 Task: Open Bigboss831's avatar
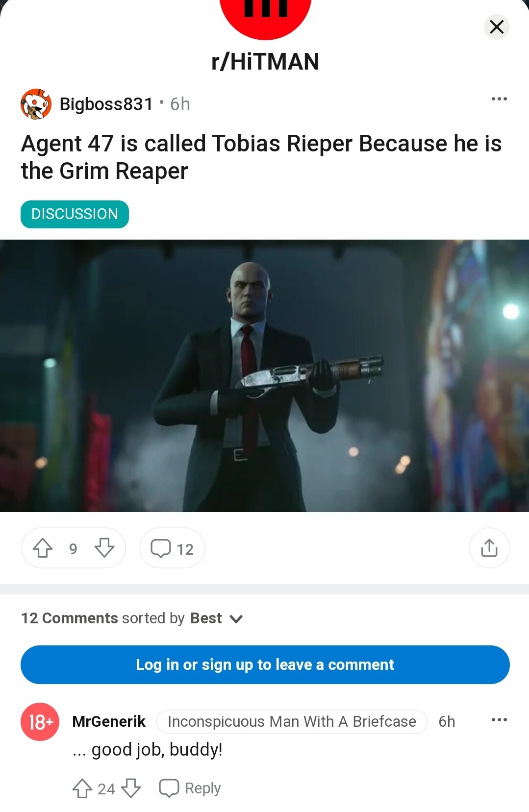36,104
